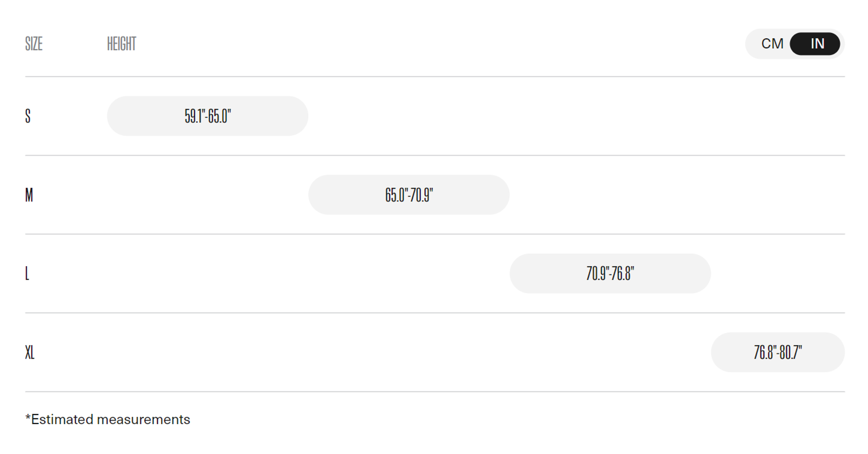
Task: Click the small size height text 59.1"-65.0"
Action: (208, 116)
